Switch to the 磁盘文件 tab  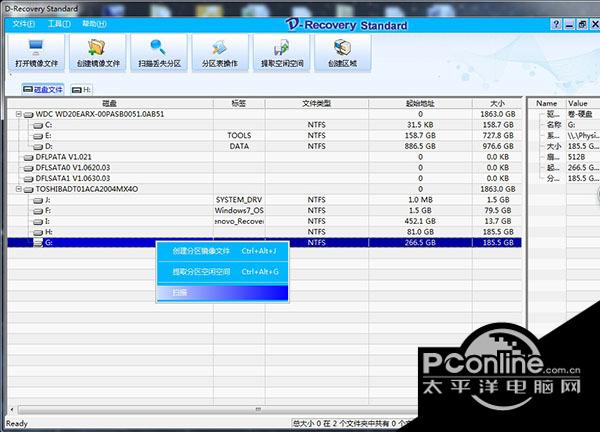click(43, 90)
